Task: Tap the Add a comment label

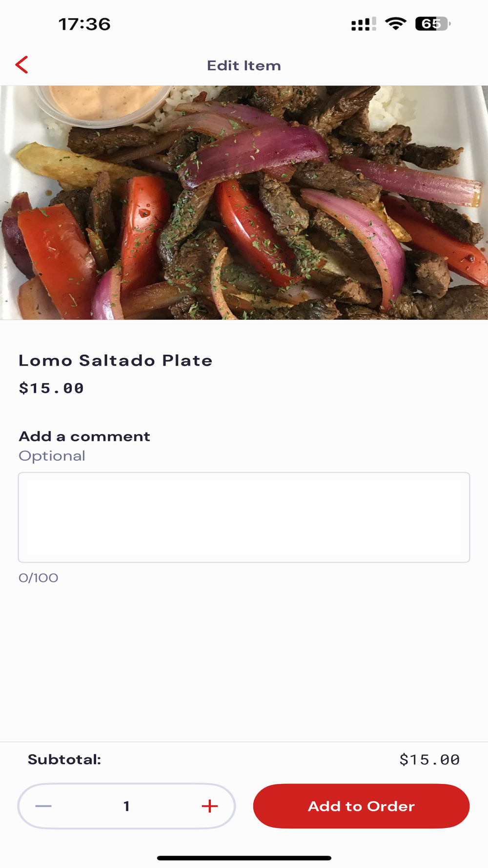Action: [84, 436]
